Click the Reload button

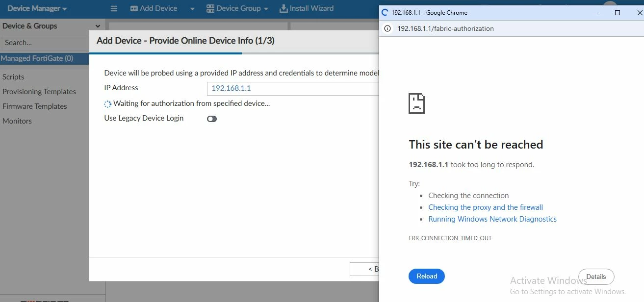pos(427,277)
